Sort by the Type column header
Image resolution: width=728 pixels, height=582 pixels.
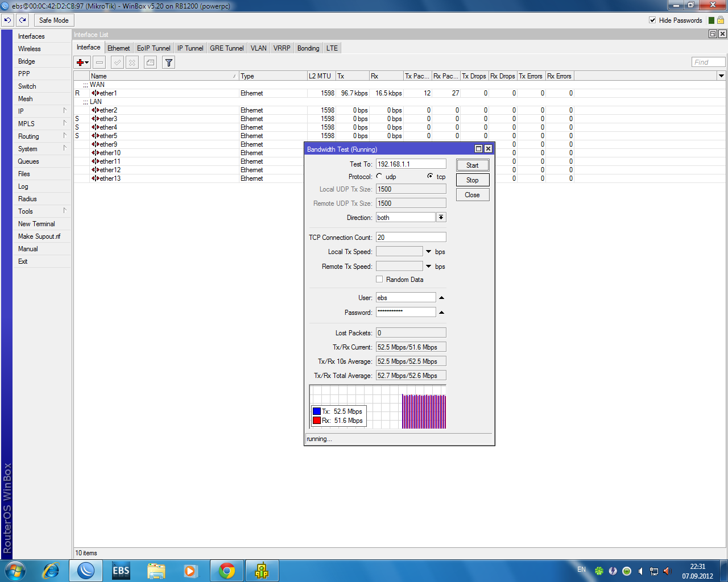(273, 76)
